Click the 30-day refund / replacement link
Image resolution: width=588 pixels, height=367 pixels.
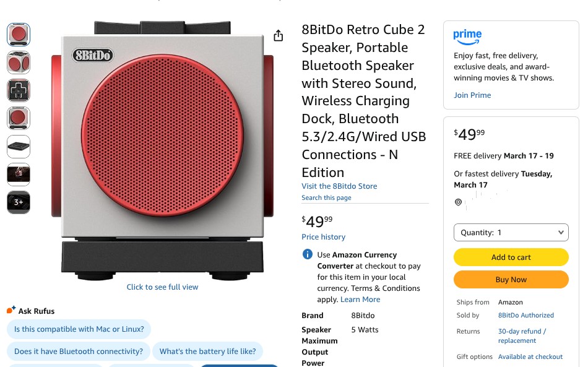pyautogui.click(x=522, y=335)
